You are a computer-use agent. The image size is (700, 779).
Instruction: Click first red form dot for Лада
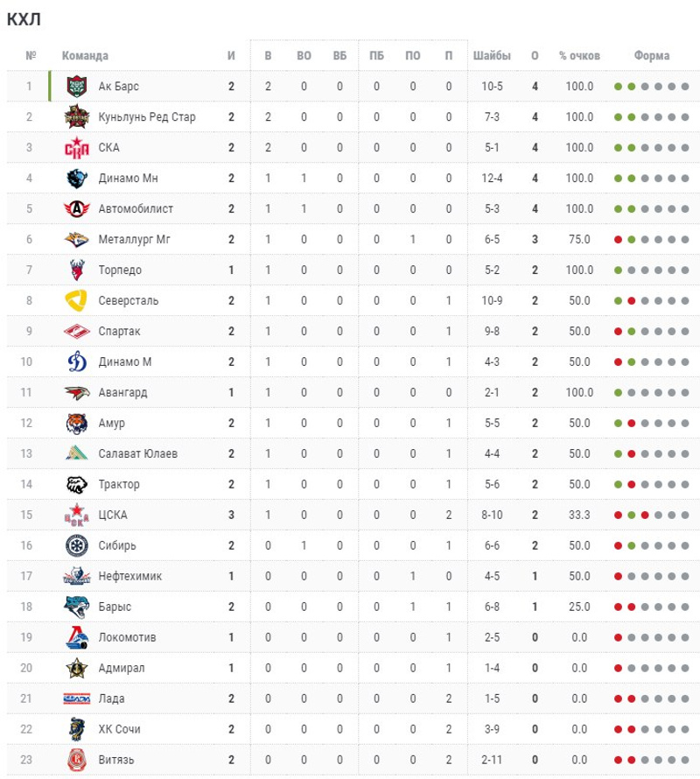point(619,698)
